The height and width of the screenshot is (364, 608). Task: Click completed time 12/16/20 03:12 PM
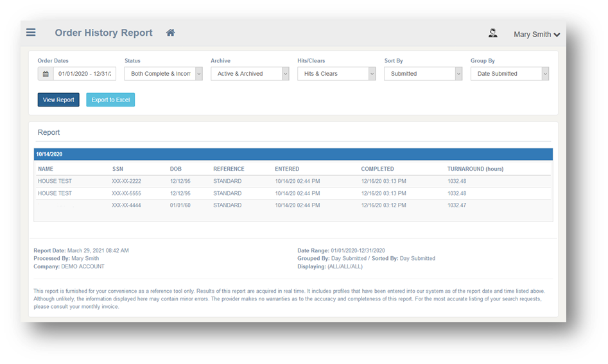[384, 205]
